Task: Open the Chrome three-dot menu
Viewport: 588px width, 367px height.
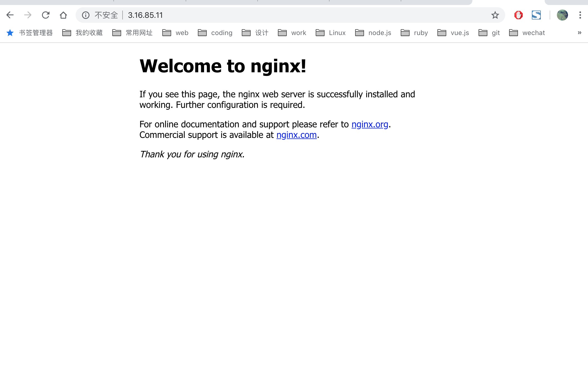Action: [x=580, y=15]
